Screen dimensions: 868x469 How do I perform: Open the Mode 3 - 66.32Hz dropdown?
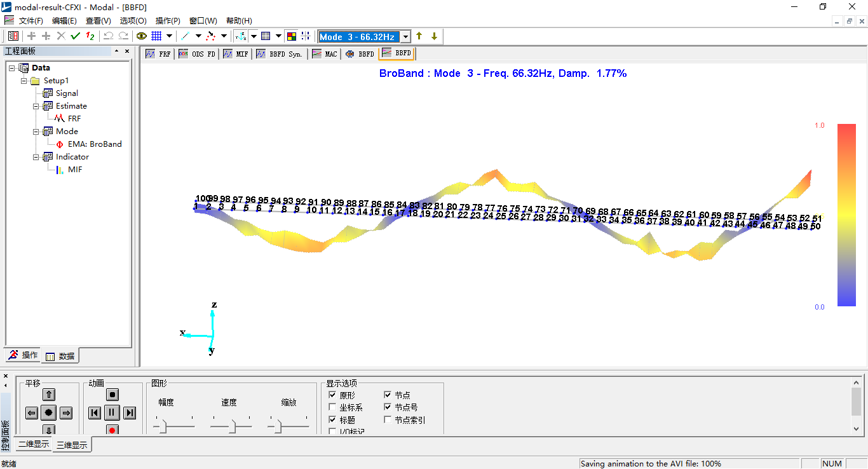click(x=405, y=37)
